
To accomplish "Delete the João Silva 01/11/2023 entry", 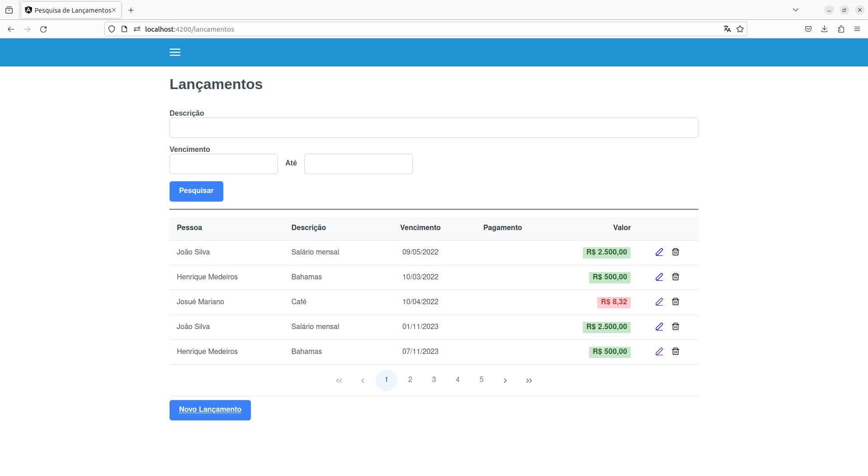I will click(675, 327).
